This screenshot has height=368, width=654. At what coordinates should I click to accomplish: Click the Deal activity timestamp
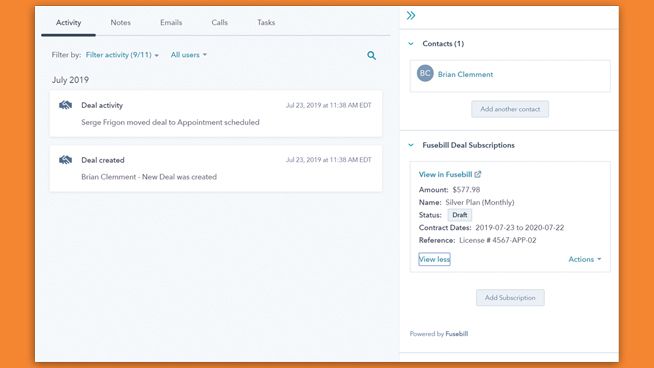(328, 105)
